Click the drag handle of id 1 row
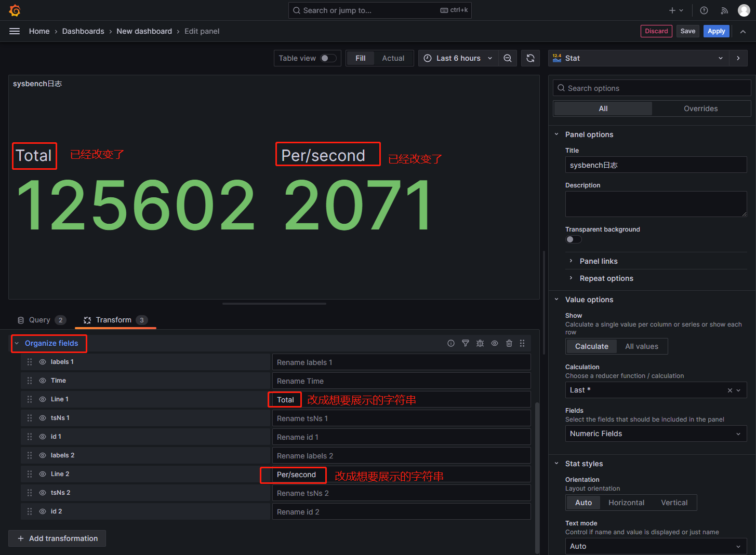Screen dimensions: 756x555 30,437
